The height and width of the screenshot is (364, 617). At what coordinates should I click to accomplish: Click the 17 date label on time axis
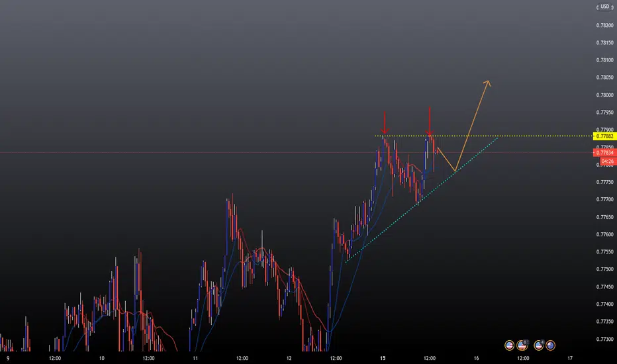(x=570, y=359)
